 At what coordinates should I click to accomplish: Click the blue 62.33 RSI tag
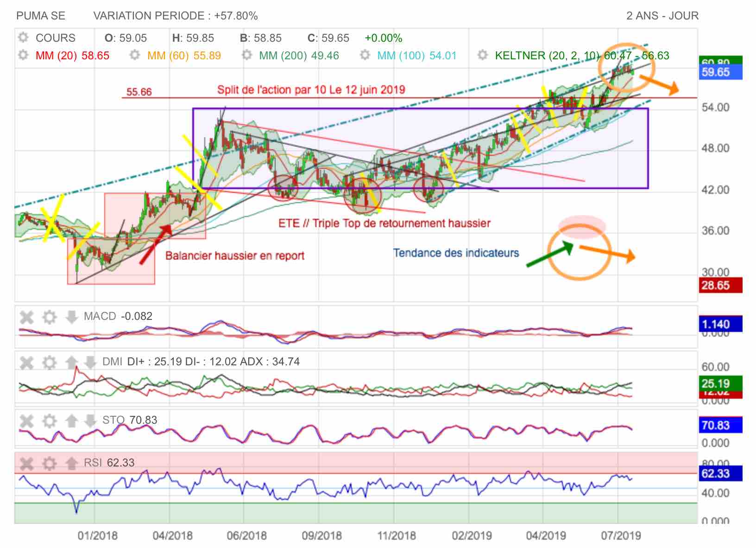[720, 473]
